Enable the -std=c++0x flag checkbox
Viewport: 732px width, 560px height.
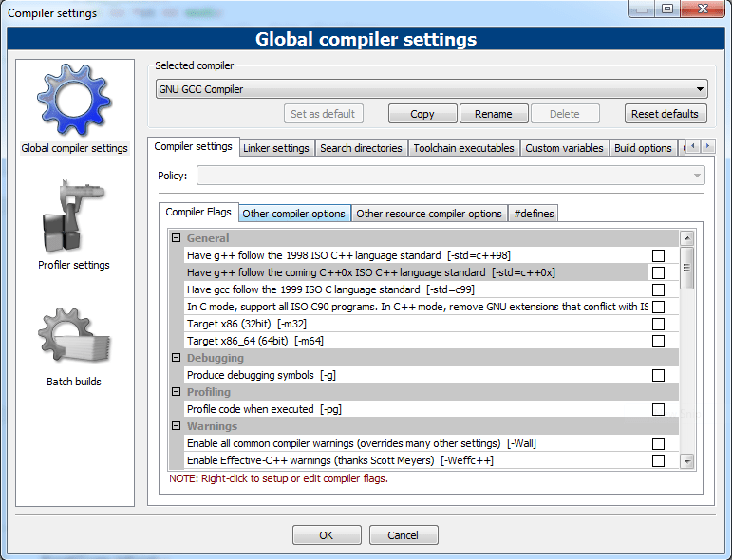coord(658,272)
